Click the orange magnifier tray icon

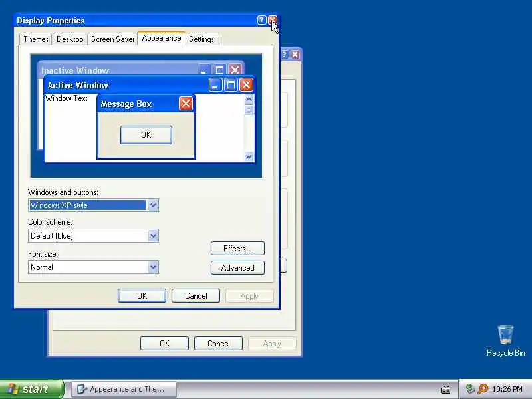483,388
